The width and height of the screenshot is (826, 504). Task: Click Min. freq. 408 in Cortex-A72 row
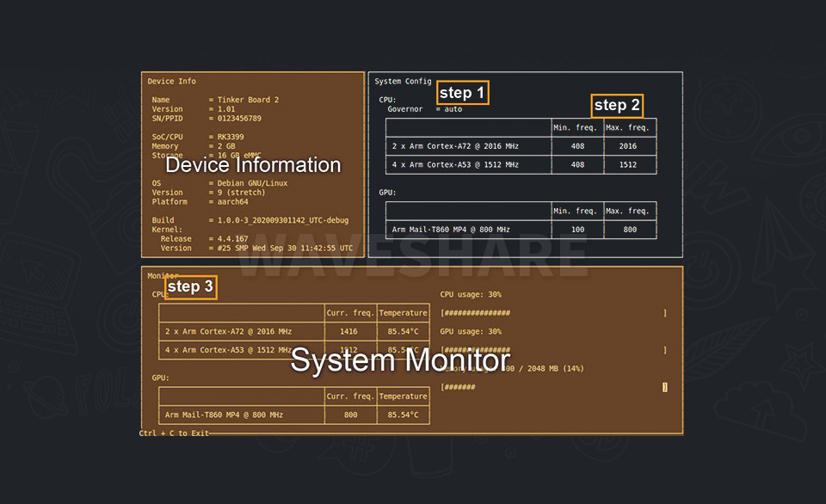[x=577, y=146]
